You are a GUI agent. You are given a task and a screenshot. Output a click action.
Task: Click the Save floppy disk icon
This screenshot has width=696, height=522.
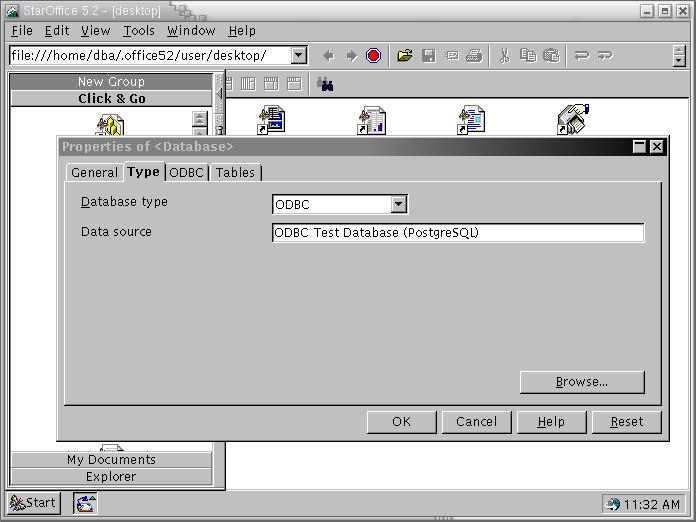point(429,56)
